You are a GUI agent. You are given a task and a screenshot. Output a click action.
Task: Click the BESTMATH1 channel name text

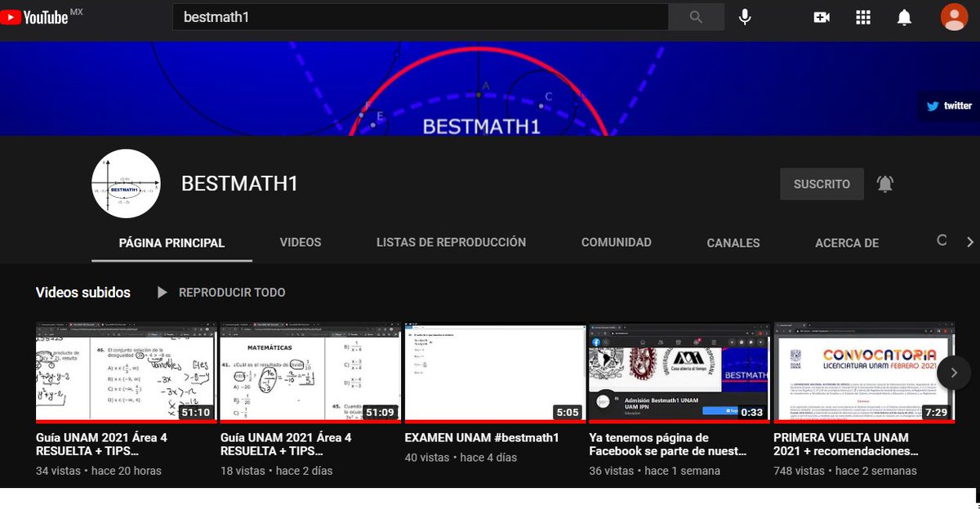point(239,184)
